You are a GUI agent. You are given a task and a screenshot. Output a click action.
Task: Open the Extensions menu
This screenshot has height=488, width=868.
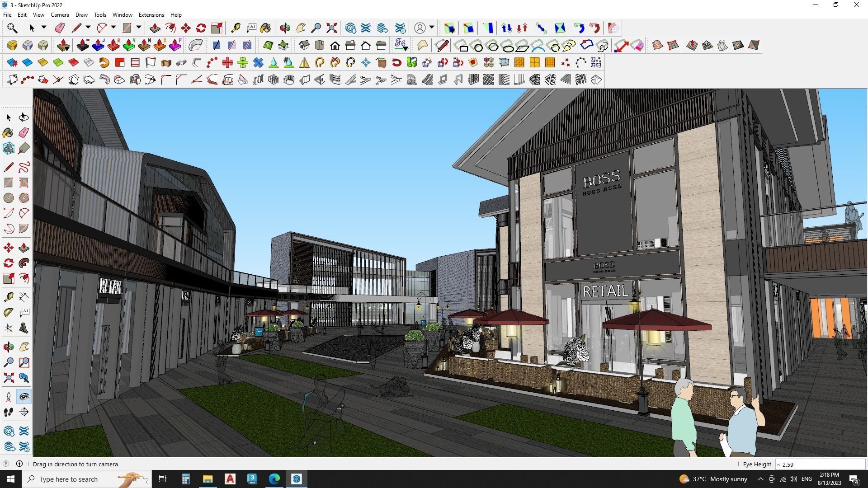pyautogui.click(x=151, y=14)
